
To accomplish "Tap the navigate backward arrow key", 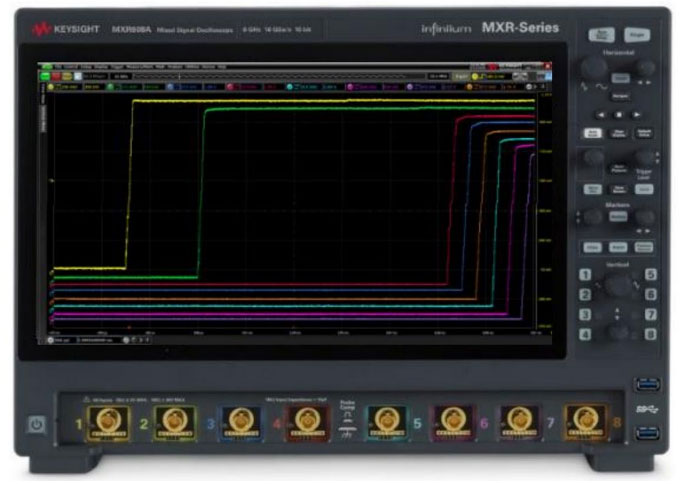I will (601, 115).
